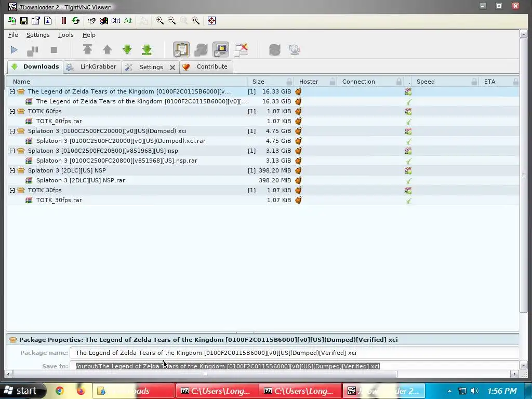Click the reconnect icon in JDownloader toolbar
Viewport: 532px width, 399px height.
(275, 50)
